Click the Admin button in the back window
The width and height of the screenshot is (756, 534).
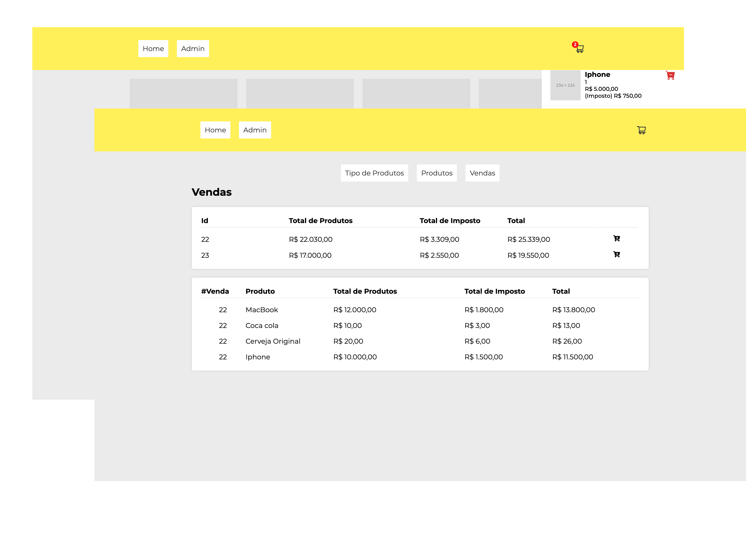pos(193,49)
